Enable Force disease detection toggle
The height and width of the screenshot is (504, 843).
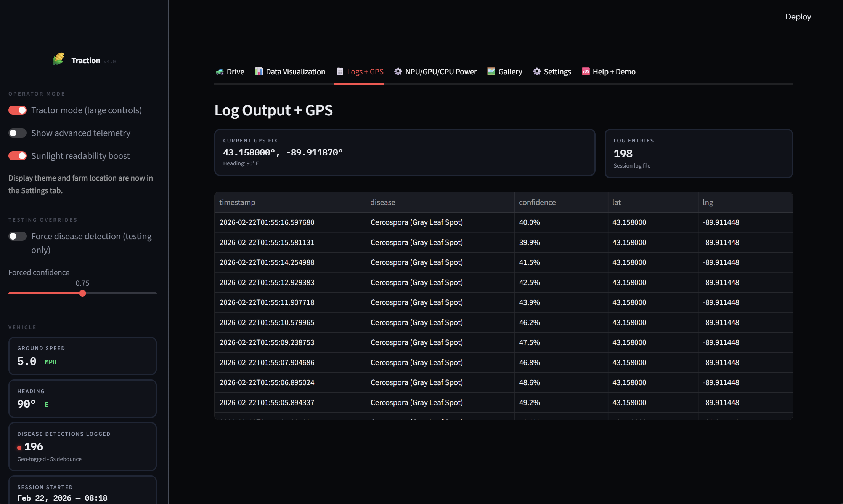[18, 236]
